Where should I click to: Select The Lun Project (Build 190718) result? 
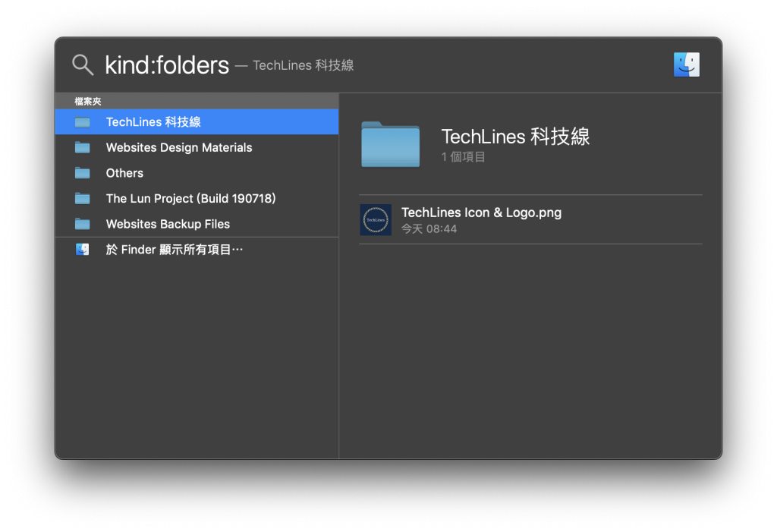point(197,198)
